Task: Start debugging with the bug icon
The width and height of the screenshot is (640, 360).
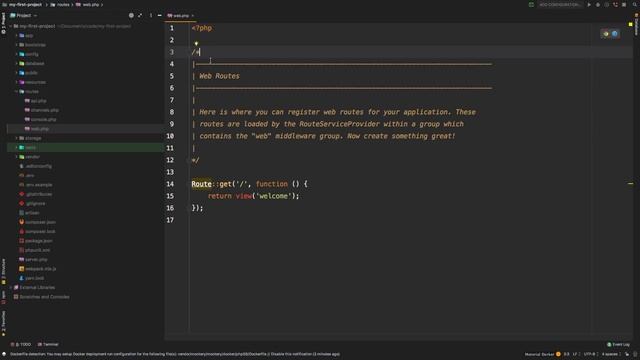Action: pos(598,5)
